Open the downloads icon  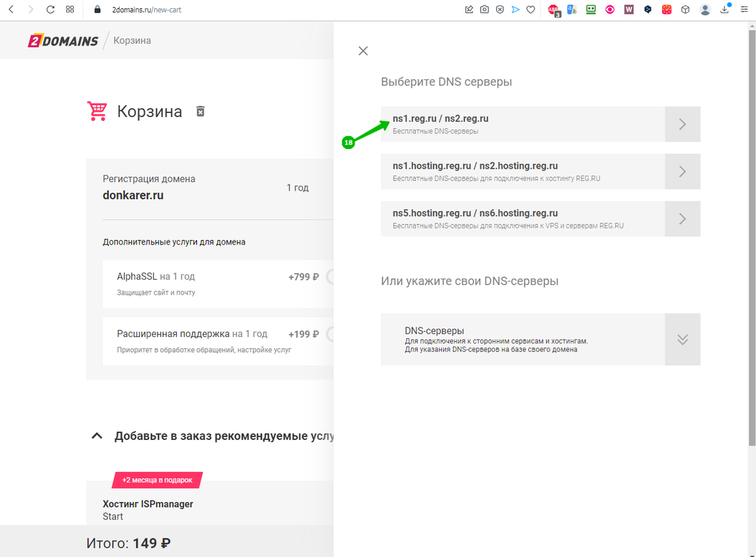tap(725, 8)
